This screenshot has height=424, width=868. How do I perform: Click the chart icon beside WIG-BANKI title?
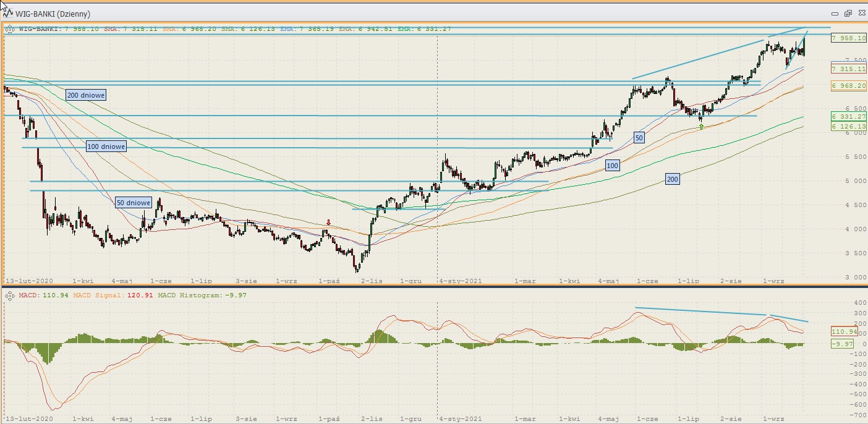[7, 14]
